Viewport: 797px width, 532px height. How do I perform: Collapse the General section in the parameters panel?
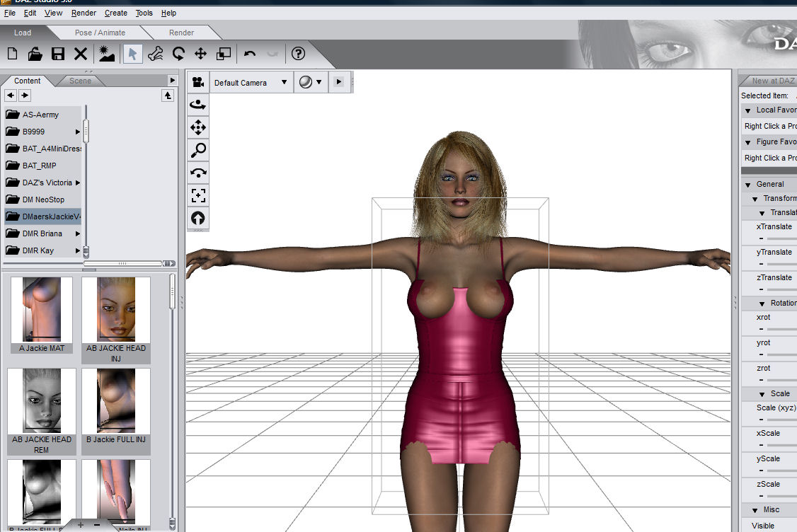(x=747, y=185)
